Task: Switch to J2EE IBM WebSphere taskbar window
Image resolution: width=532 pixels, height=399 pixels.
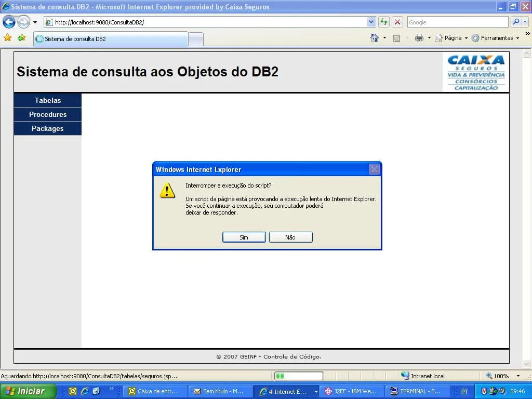Action: coord(352,391)
